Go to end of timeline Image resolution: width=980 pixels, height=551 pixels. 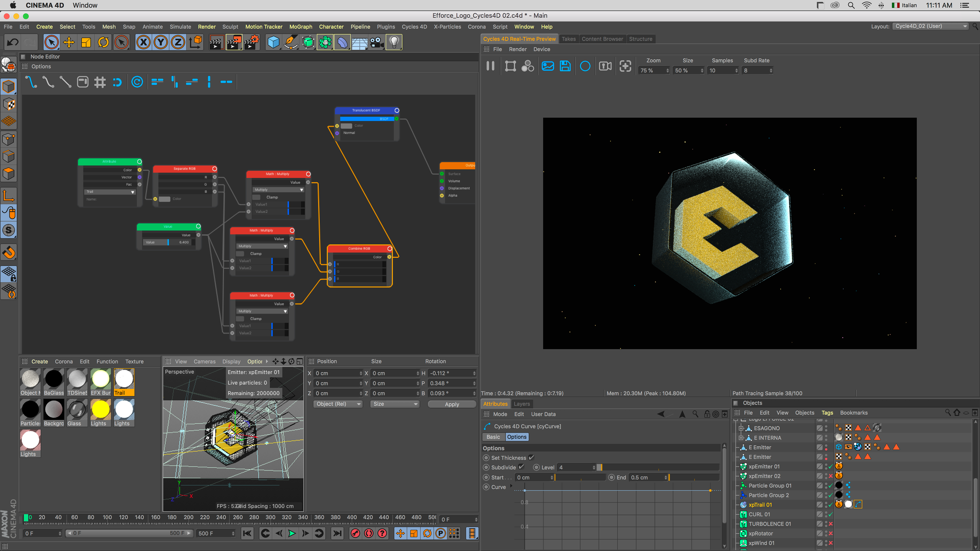tap(337, 533)
